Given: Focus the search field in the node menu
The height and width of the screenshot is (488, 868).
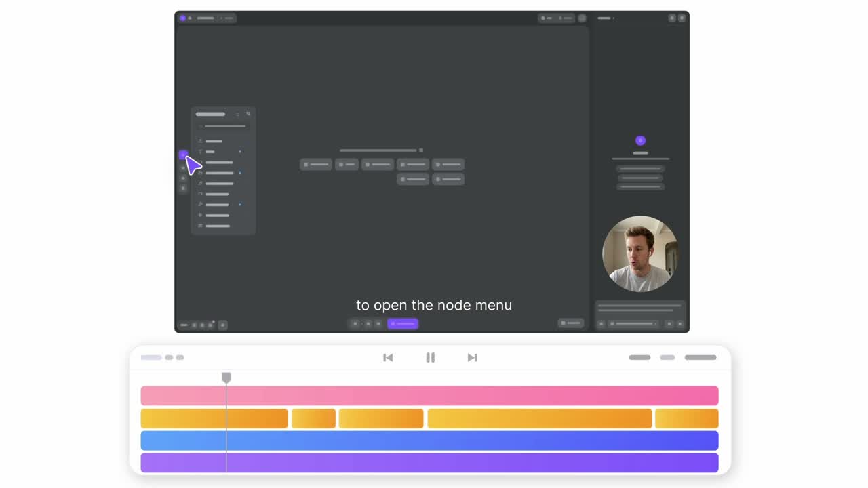Looking at the screenshot, I should 222,126.
